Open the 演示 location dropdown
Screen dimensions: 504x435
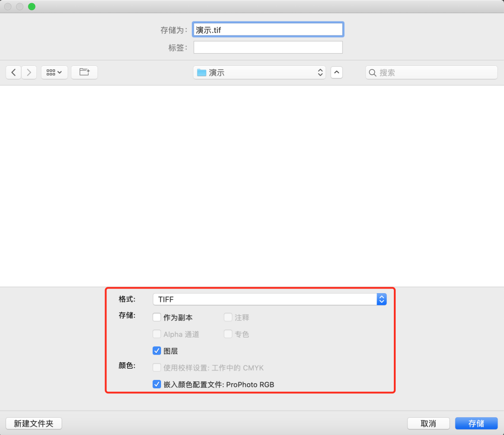point(259,72)
